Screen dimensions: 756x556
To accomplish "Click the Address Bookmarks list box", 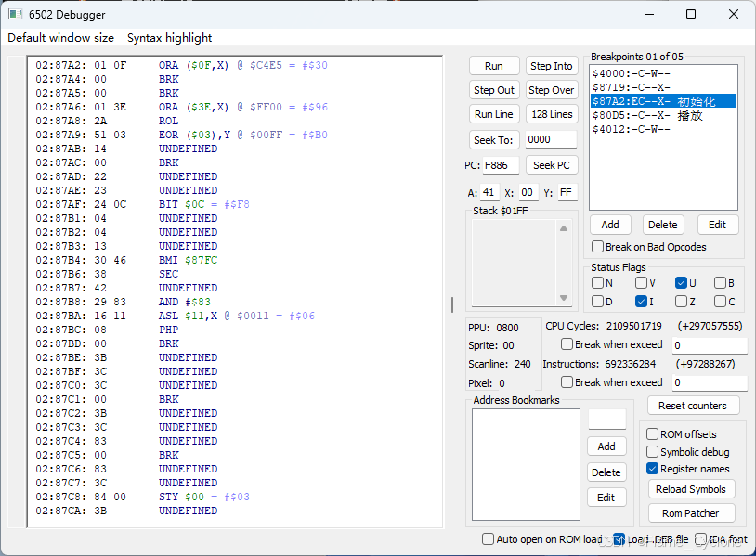I will [x=526, y=464].
